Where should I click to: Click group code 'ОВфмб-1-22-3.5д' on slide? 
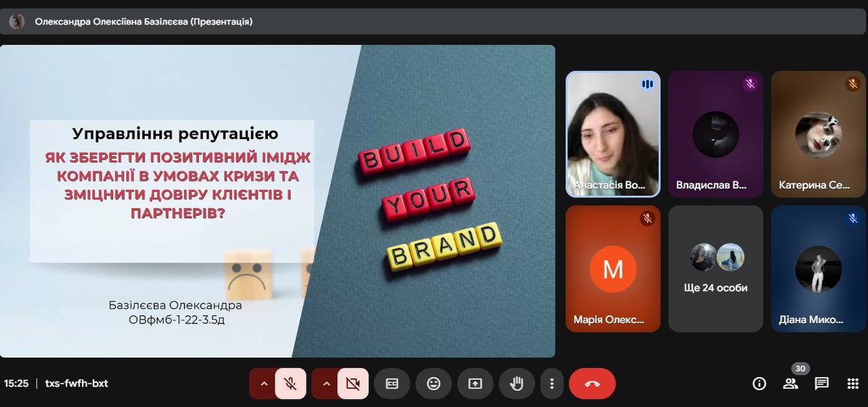point(176,319)
